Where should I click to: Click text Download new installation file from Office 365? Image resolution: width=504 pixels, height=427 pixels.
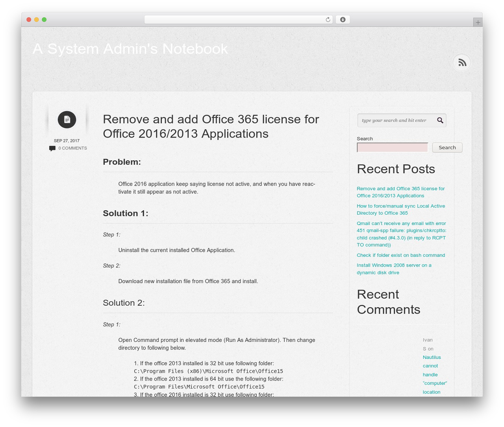tap(188, 281)
